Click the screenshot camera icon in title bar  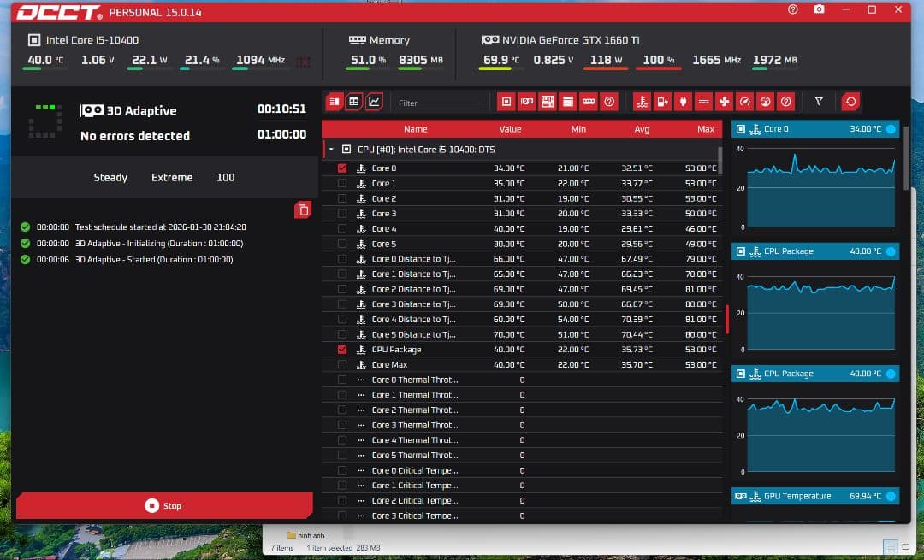819,9
